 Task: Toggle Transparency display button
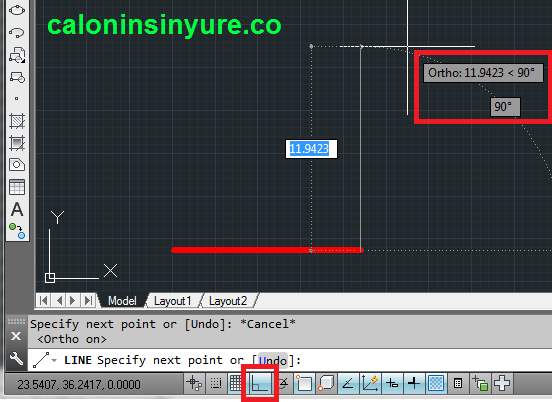click(x=436, y=383)
